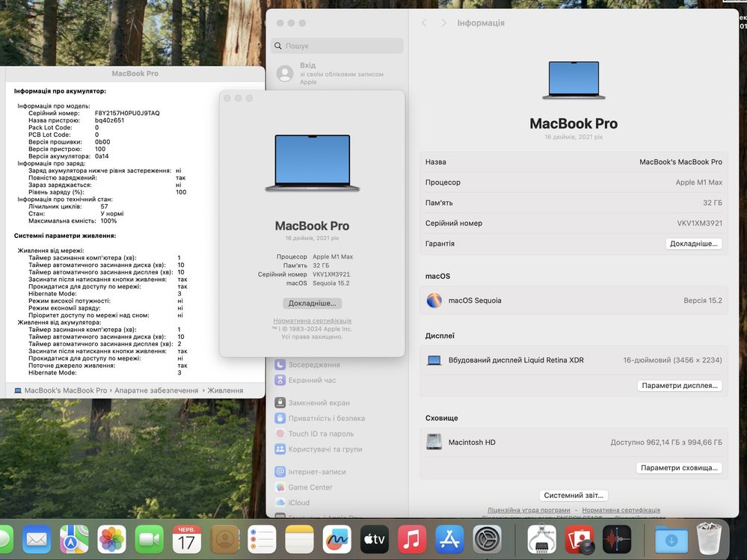Launch Music from the Dock
The height and width of the screenshot is (560, 747).
pos(411,540)
